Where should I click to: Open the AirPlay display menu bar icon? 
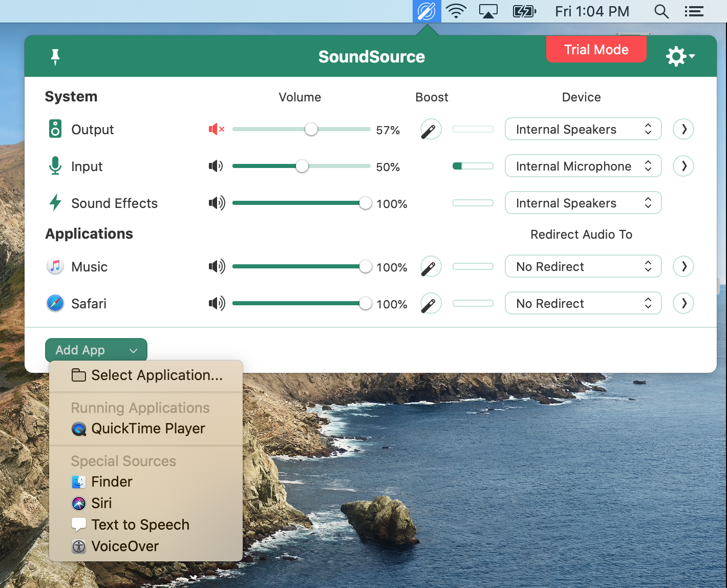point(488,11)
